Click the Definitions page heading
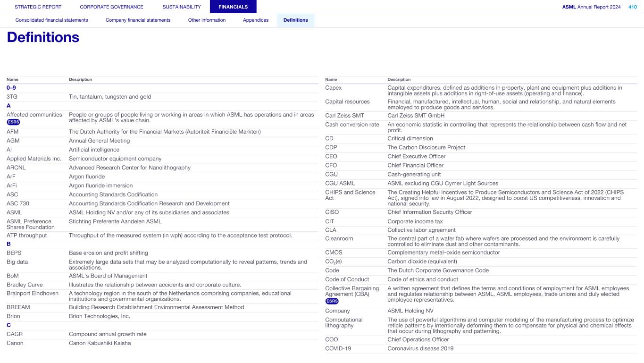 (x=43, y=37)
